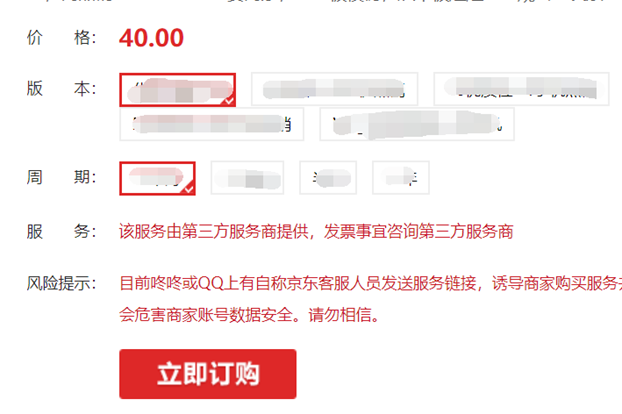Click the checkmark icon on selected 周期 option
Screen dimensions: 622x414
(x=189, y=189)
